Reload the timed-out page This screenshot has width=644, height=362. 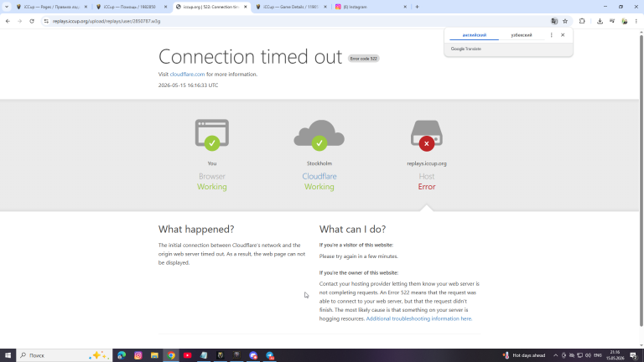[32, 21]
